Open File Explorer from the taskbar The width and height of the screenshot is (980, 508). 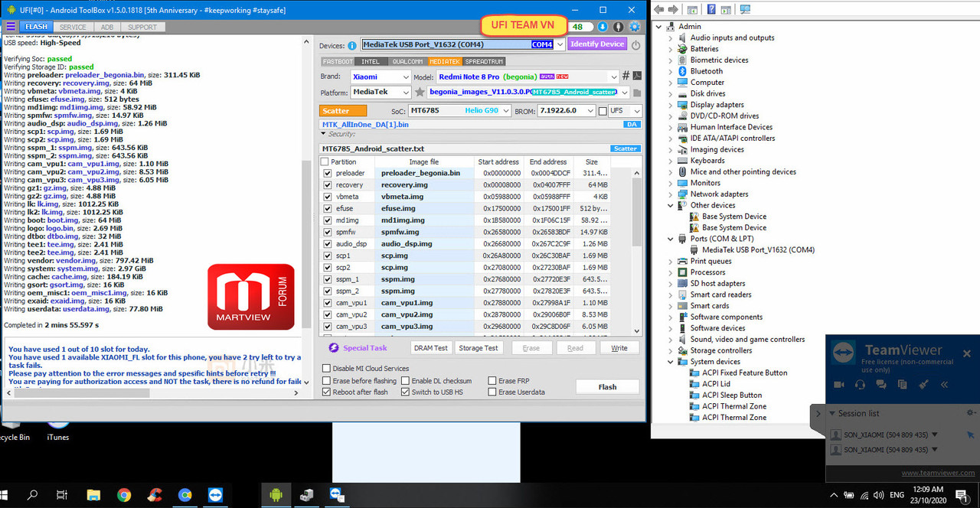click(93, 495)
